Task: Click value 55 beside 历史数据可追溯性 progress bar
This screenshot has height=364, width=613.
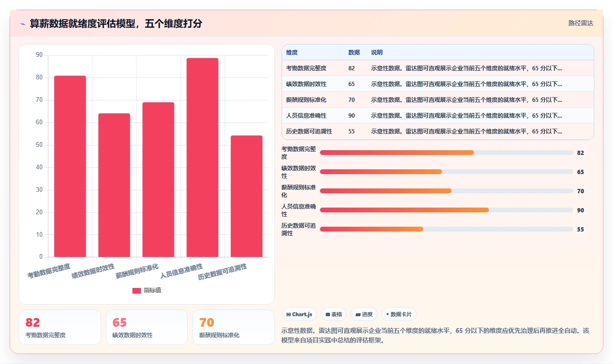Action: pyautogui.click(x=580, y=230)
